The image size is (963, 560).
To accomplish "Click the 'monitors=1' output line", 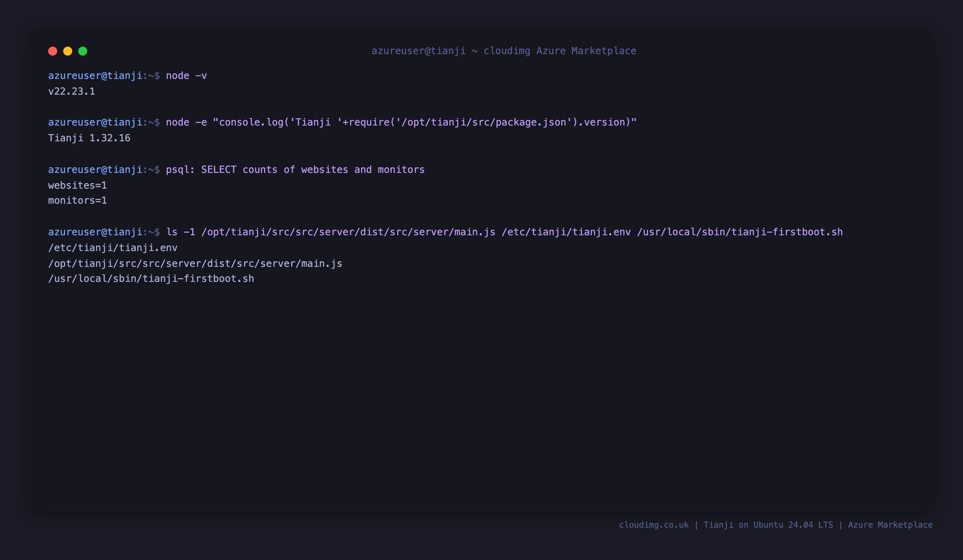I will (77, 200).
